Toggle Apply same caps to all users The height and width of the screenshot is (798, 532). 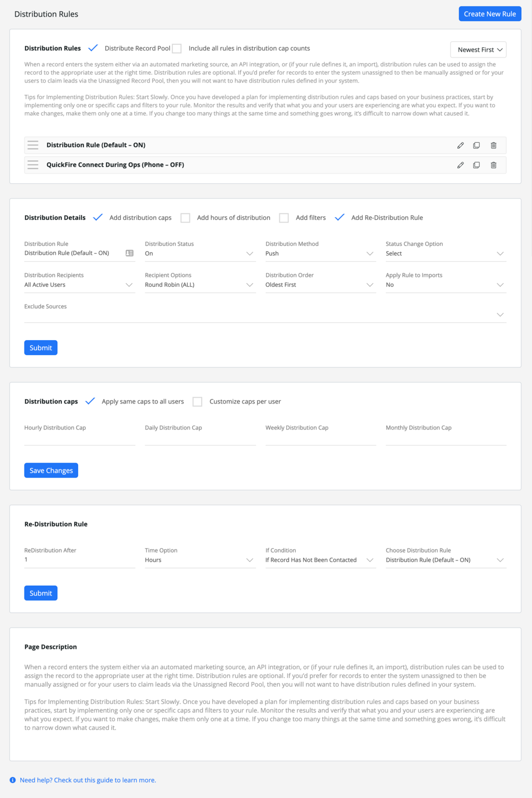point(90,401)
